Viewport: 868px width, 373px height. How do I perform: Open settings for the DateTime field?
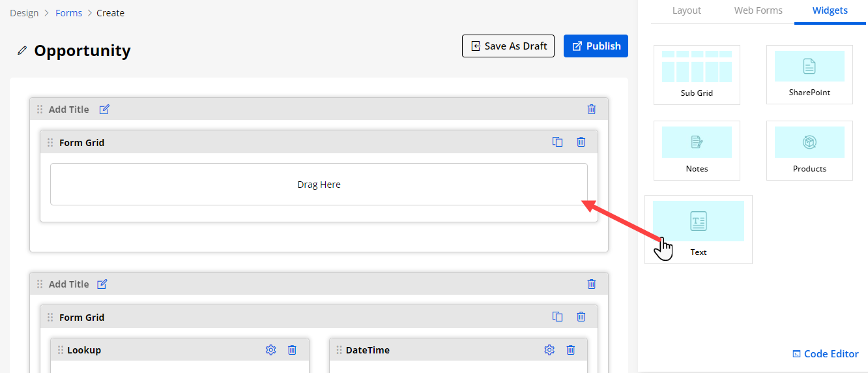tap(549, 350)
